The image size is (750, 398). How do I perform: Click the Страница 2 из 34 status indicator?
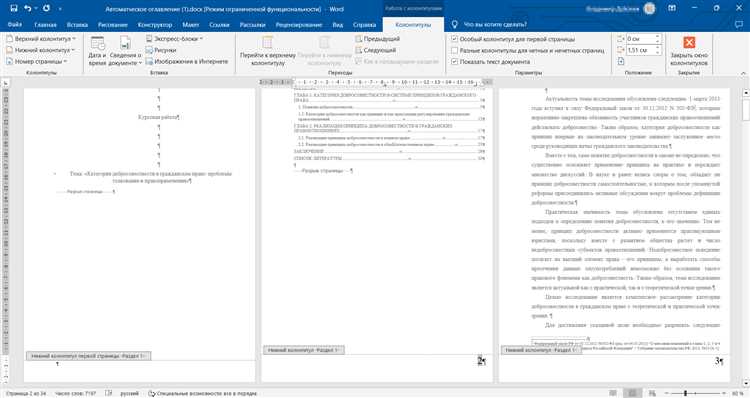(x=26, y=393)
